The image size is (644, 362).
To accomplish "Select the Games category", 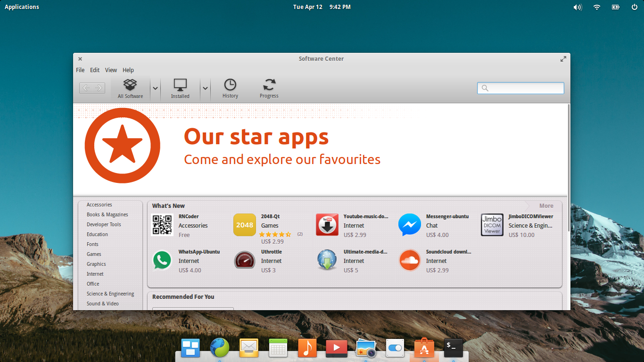I will [x=94, y=254].
